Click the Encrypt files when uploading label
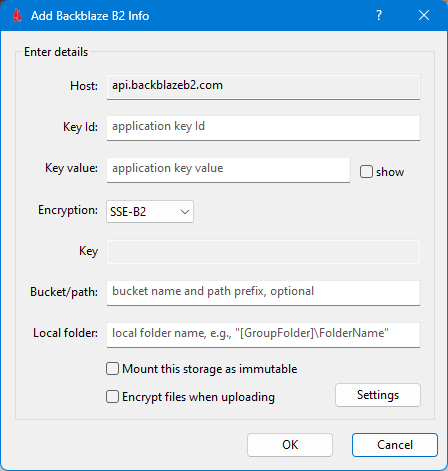448x471 pixels. pyautogui.click(x=198, y=397)
